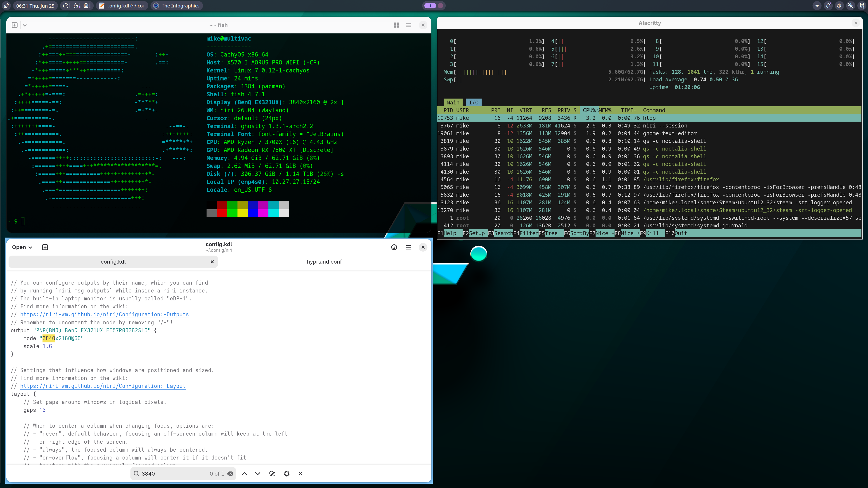This screenshot has height=488, width=868.
Task: Click the CPU speedometer indicator in top bar
Action: tap(66, 6)
